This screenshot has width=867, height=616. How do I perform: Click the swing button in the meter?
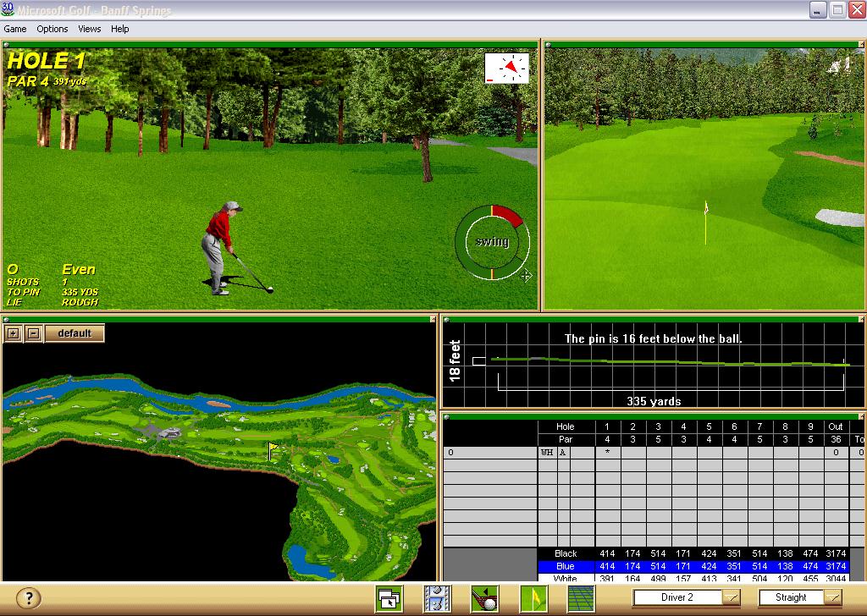(x=492, y=241)
